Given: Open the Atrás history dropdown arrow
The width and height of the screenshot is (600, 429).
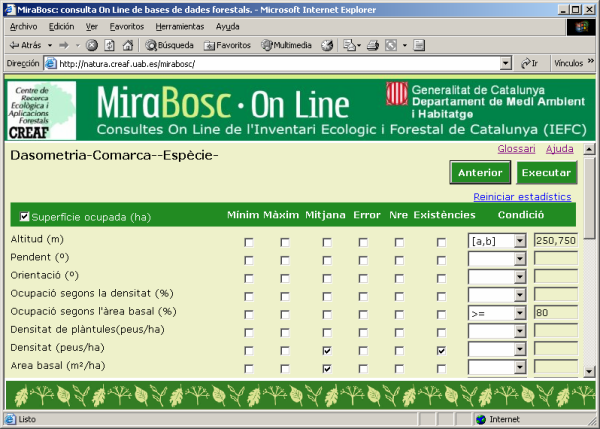Looking at the screenshot, I should 50,46.
